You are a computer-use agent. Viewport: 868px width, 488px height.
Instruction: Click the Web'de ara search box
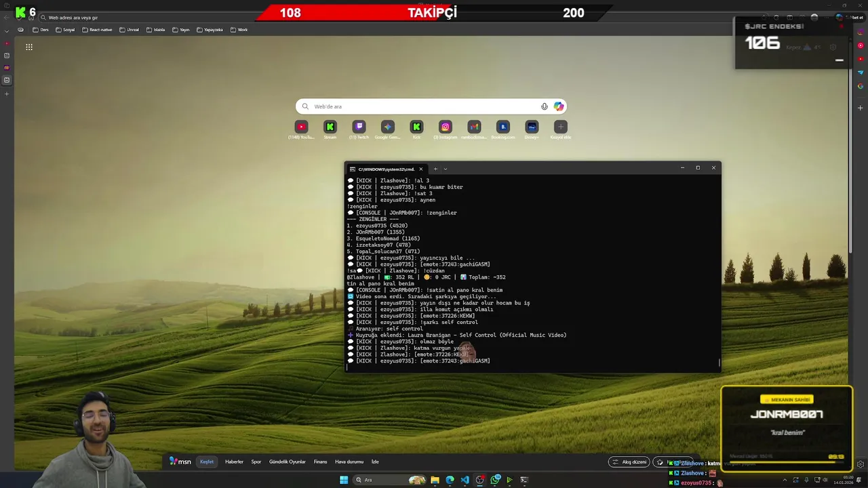[x=431, y=106]
